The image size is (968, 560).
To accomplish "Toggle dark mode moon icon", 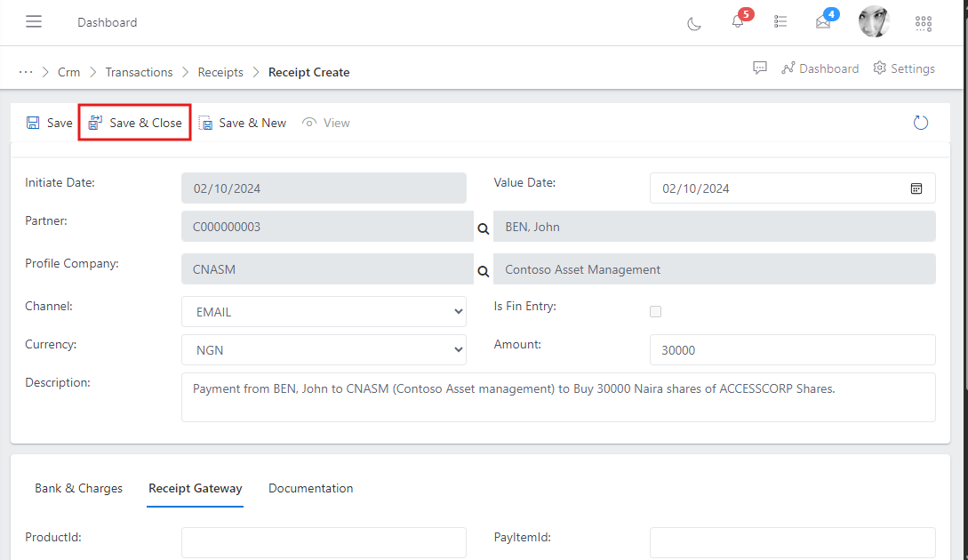I will (x=694, y=23).
